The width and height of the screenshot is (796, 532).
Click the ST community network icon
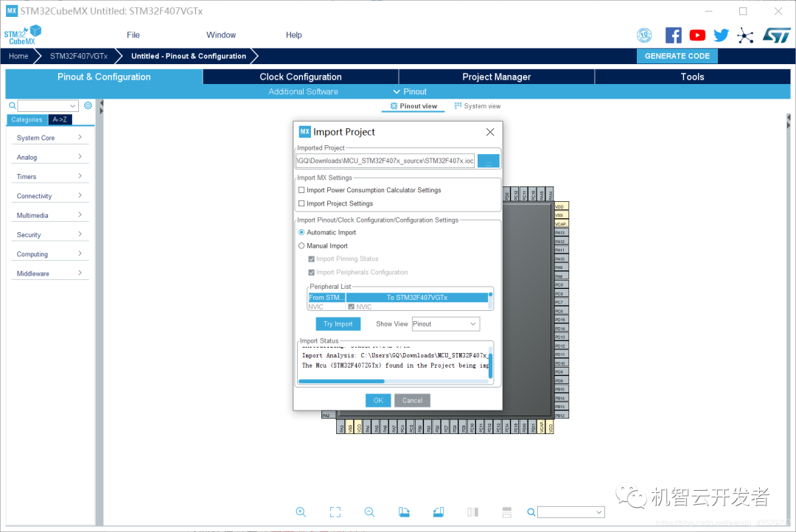(x=745, y=35)
